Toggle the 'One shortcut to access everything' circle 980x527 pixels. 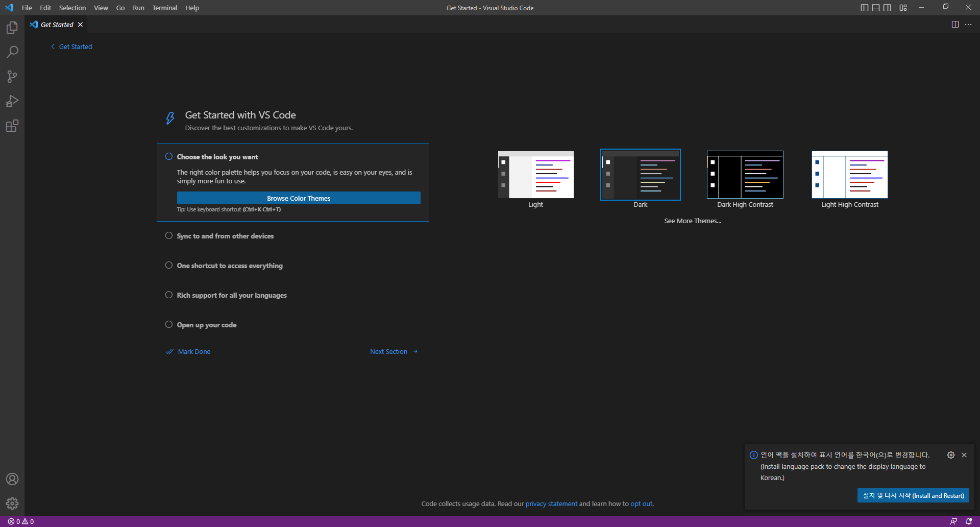point(169,265)
